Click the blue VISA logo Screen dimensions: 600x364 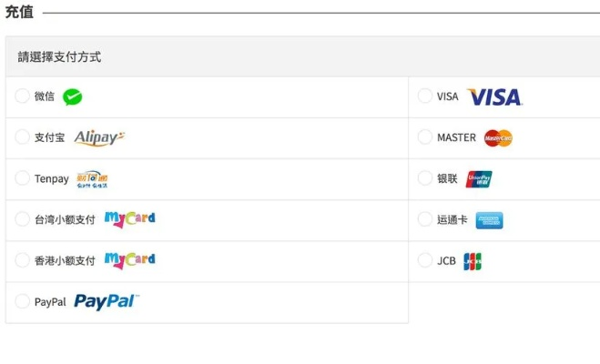click(493, 96)
